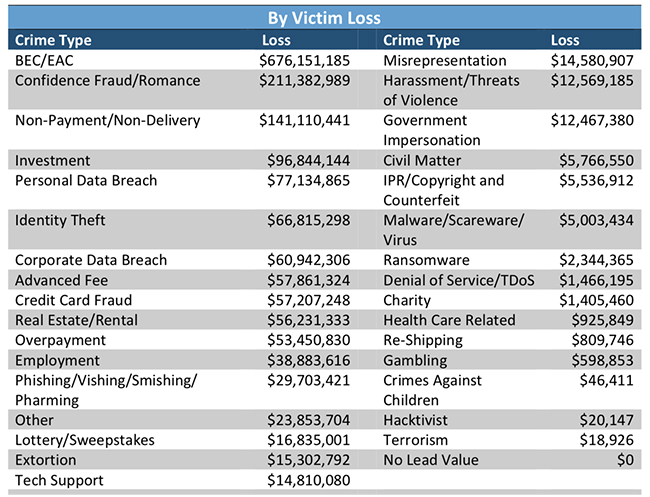Click the BEC/EAC crime type cell

pos(44,61)
